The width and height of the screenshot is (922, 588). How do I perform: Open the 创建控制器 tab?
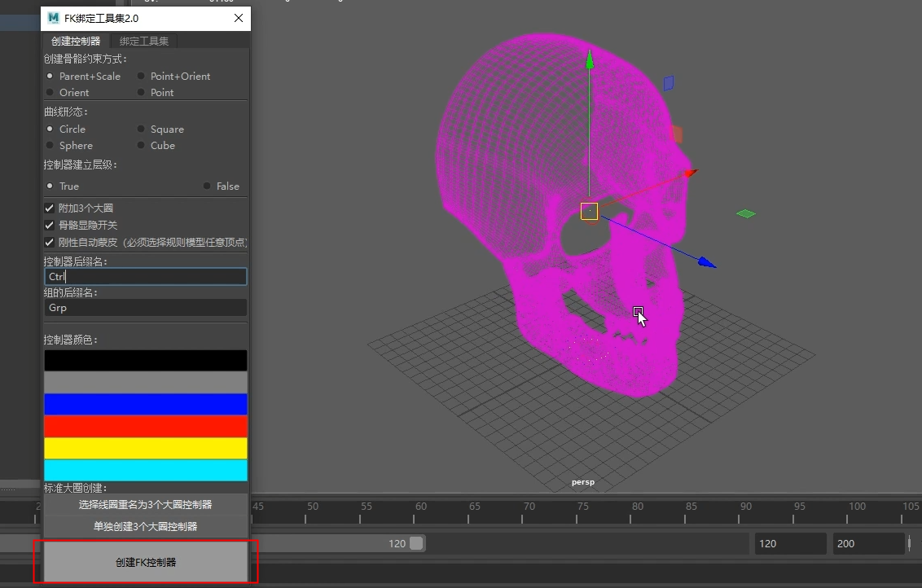(76, 42)
